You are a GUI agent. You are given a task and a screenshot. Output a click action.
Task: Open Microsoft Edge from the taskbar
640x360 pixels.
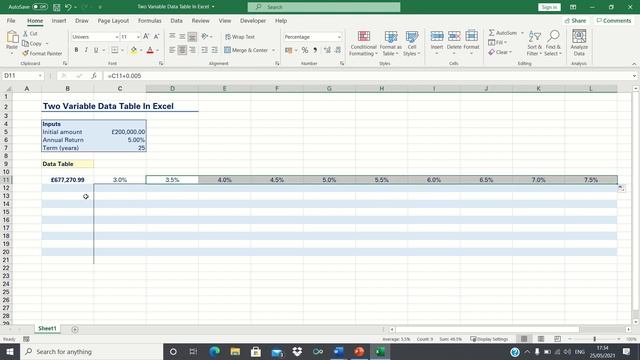point(214,351)
